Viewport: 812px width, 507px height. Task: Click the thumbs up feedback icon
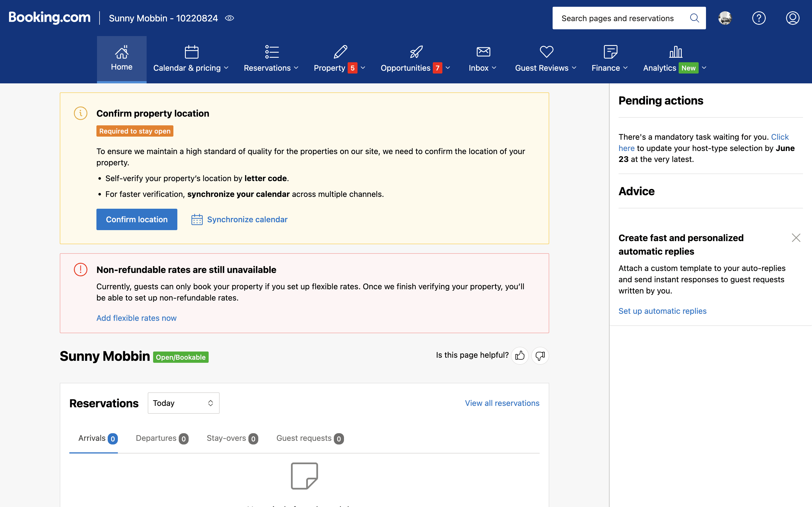[x=520, y=355]
